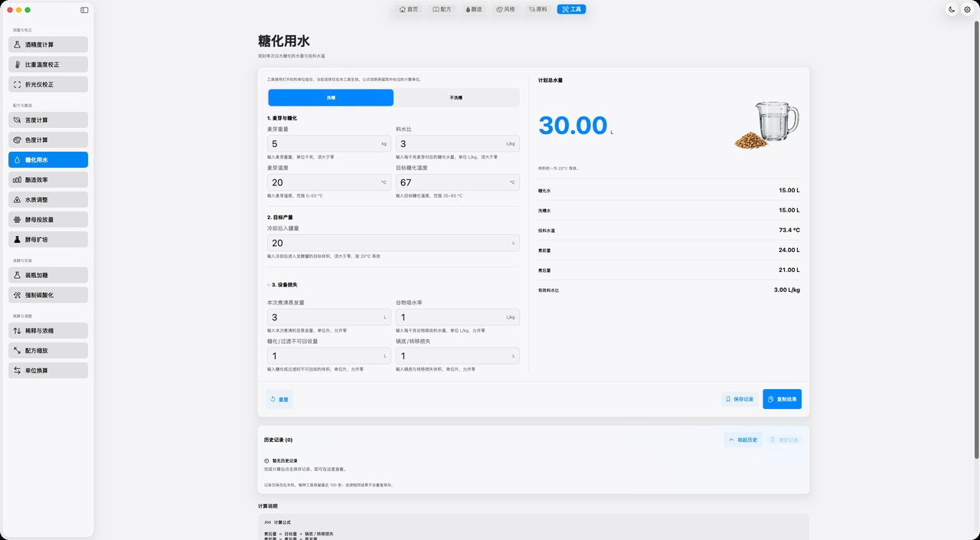Click the 煮后量 21.00 L value
Image resolution: width=980 pixels, height=540 pixels.
pyautogui.click(x=789, y=270)
